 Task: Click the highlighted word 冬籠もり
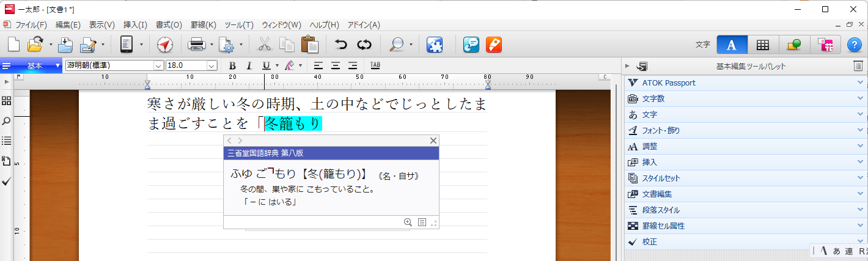[293, 123]
